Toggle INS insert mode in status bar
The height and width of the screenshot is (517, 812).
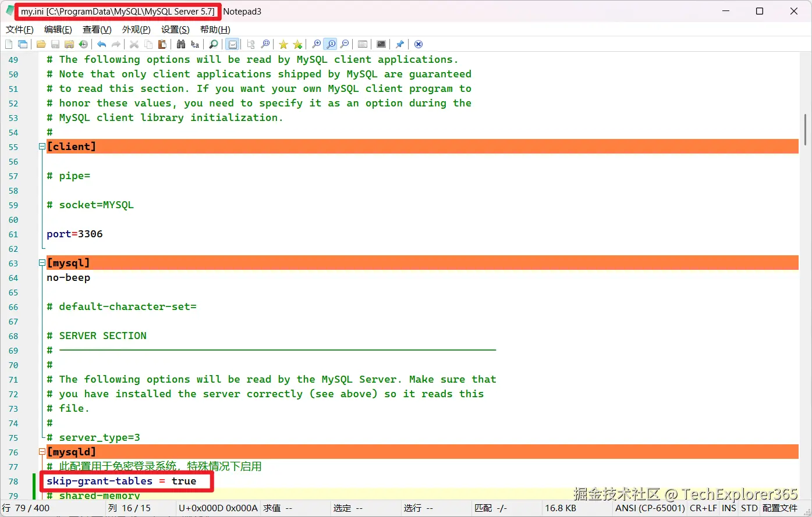pos(729,508)
